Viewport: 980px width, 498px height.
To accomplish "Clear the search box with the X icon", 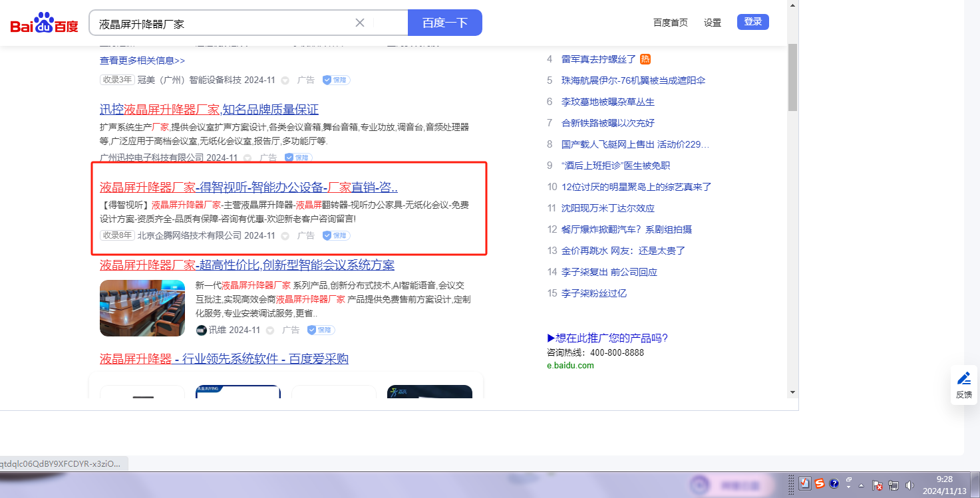I will click(360, 23).
